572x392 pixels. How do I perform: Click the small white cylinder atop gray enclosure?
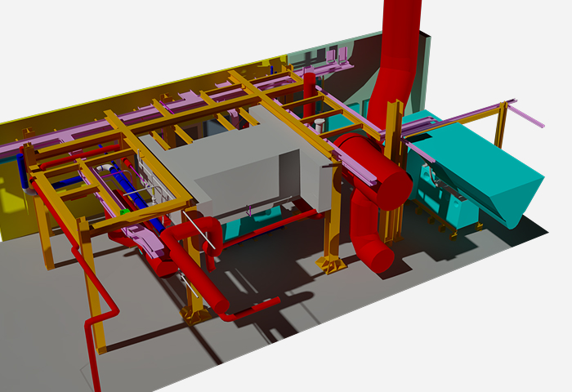(x=320, y=125)
